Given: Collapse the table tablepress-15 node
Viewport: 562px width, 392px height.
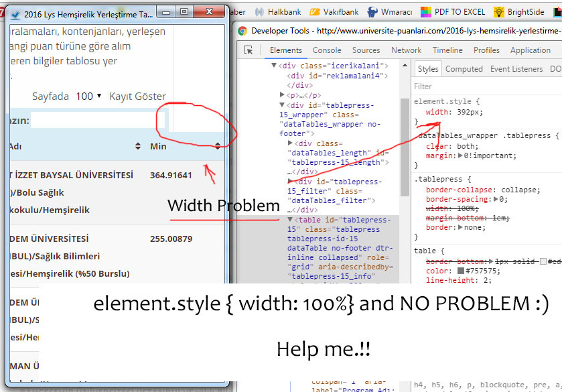Looking at the screenshot, I should (x=290, y=219).
